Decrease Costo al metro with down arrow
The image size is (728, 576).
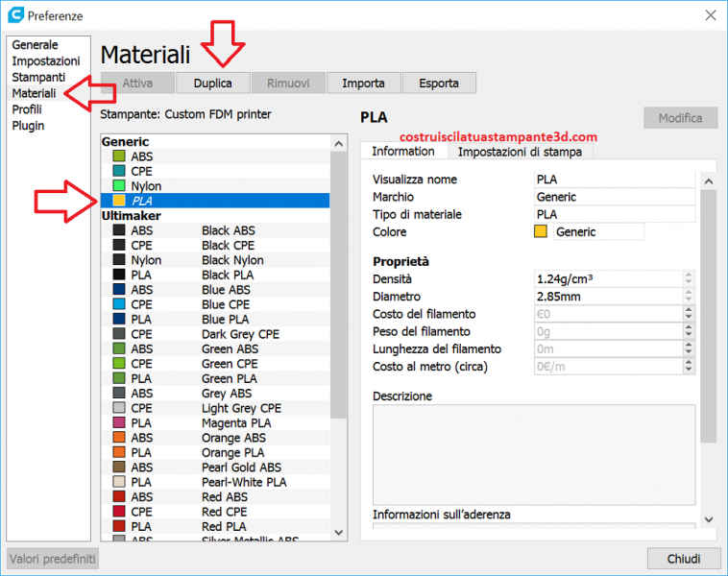click(689, 371)
